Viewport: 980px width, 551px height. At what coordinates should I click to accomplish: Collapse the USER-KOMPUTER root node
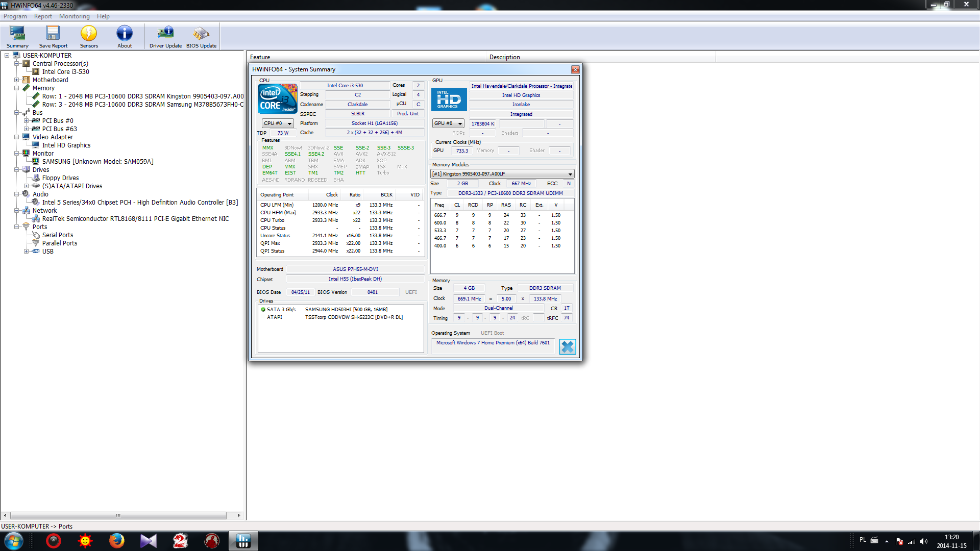pyautogui.click(x=7, y=56)
